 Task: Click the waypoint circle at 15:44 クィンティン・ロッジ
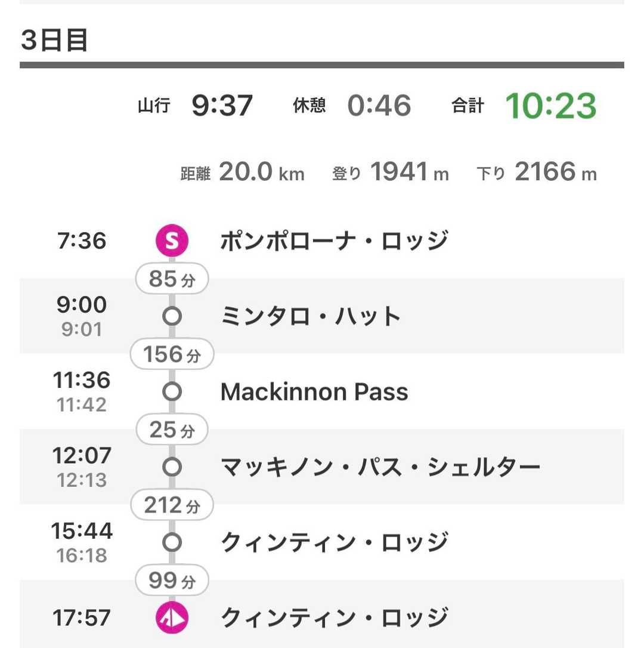tap(172, 542)
